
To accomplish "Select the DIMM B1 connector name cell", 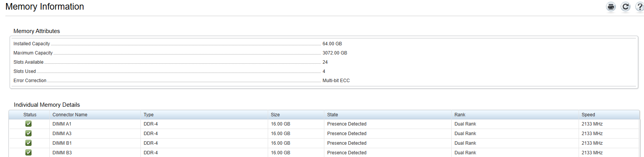I will (x=62, y=143).
